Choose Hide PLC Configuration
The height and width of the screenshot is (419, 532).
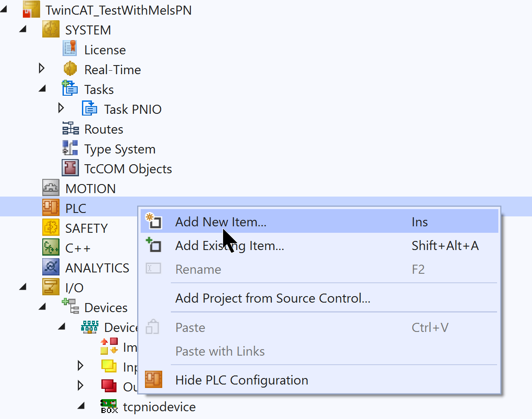(319, 379)
